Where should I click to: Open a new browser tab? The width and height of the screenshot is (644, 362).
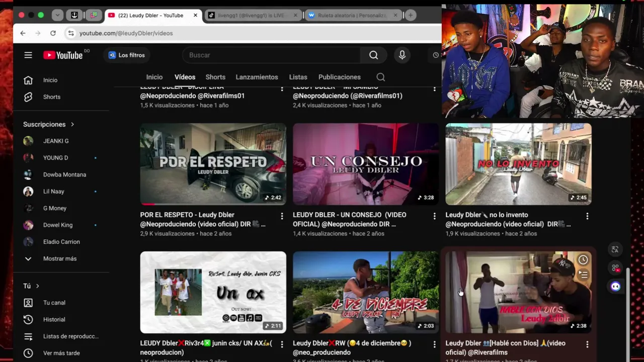point(411,15)
